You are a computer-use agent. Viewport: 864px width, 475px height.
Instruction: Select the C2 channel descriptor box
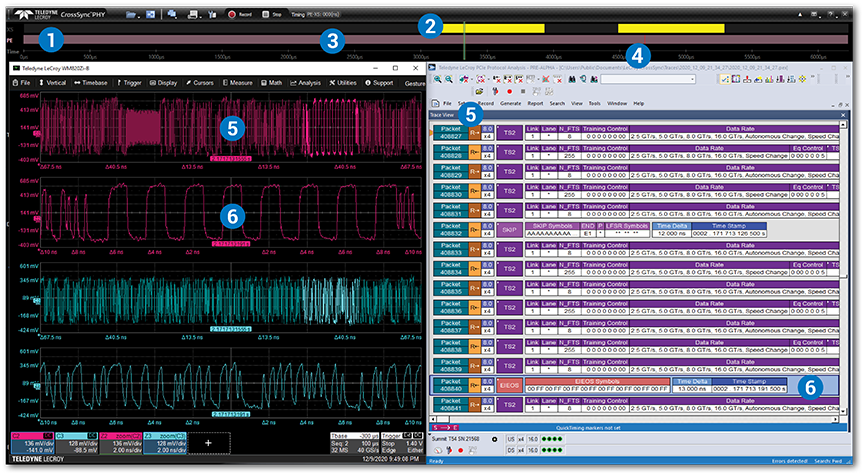pos(33,443)
